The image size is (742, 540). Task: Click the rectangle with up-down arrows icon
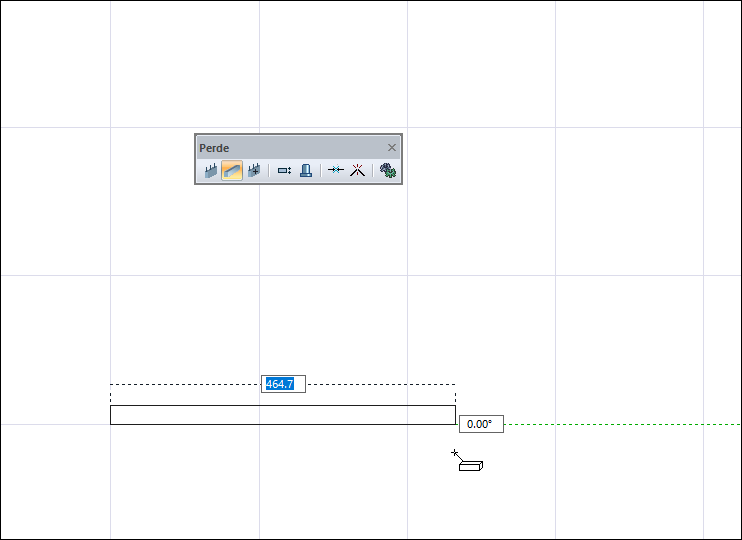(284, 170)
